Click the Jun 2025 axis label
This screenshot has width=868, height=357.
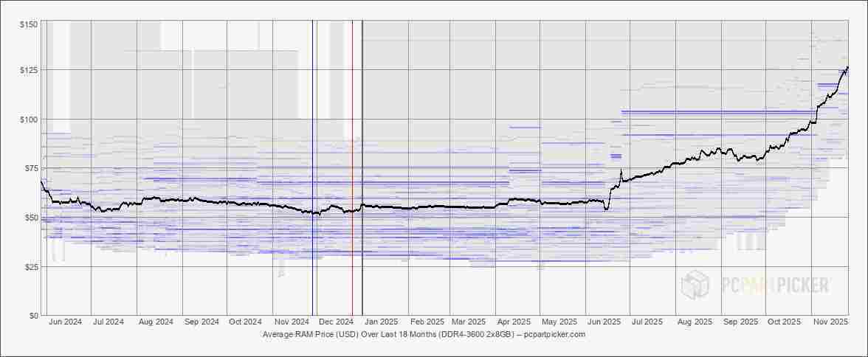tap(604, 322)
